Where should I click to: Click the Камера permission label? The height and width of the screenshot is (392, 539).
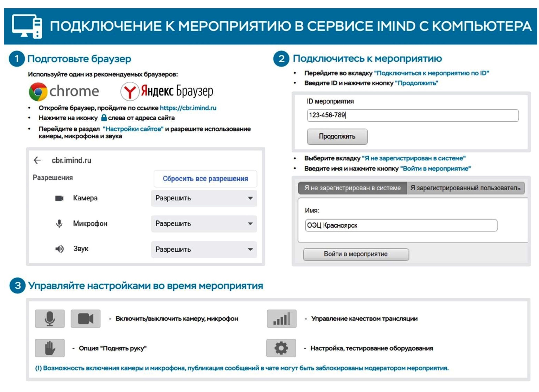pos(85,198)
